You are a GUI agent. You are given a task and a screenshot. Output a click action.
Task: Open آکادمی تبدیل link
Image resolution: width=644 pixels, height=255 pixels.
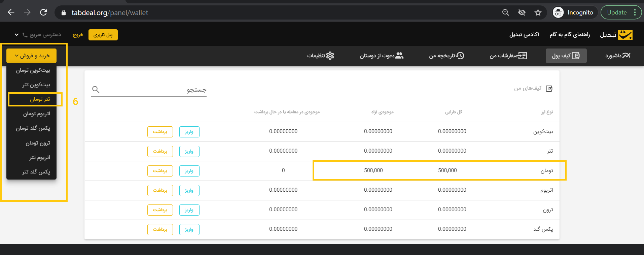click(524, 35)
